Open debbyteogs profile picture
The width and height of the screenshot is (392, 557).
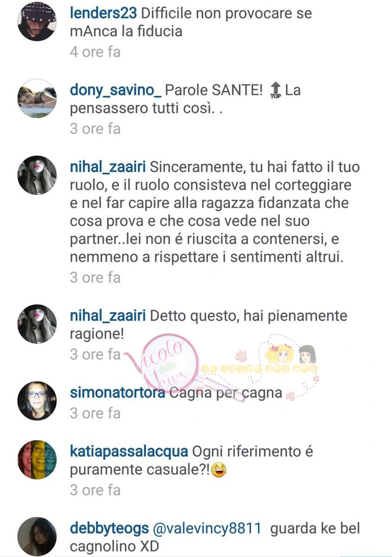click(x=37, y=536)
